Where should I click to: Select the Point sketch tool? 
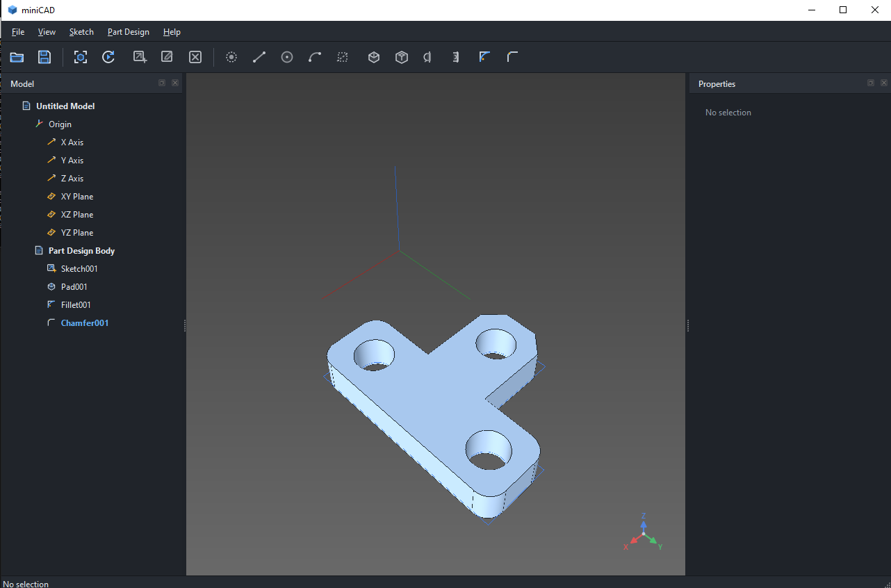coord(231,57)
